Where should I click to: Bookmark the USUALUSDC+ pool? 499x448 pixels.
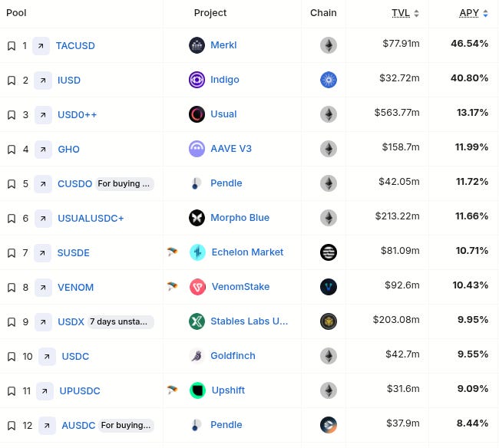(12, 219)
